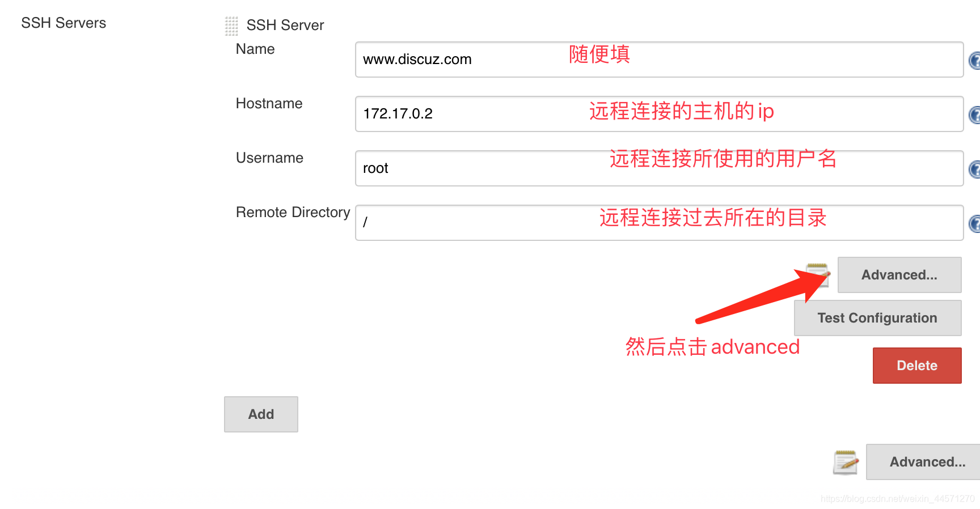This screenshot has height=509, width=980.
Task: Add a new SSH Server
Action: click(x=261, y=414)
